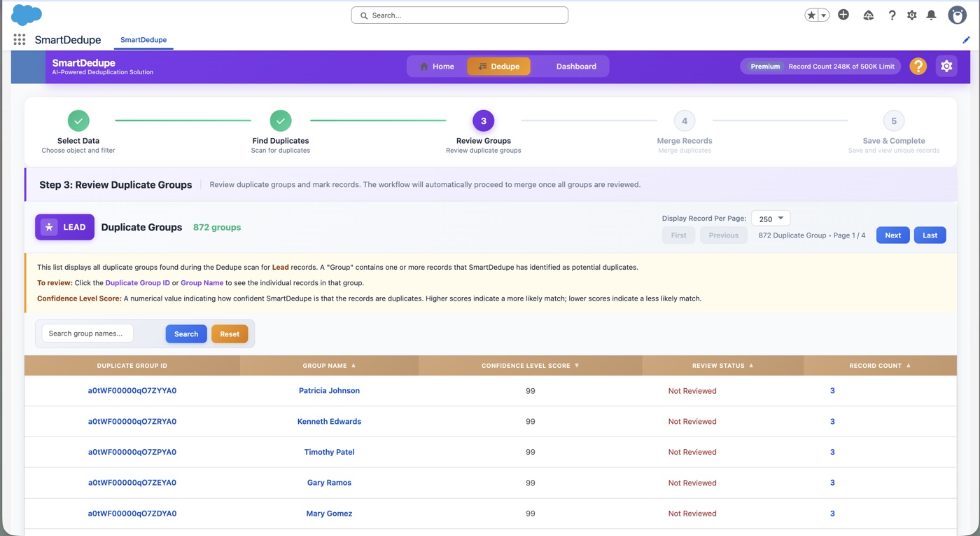
Task: Open SmartDedupe settings gear in the purple banner
Action: [x=946, y=66]
